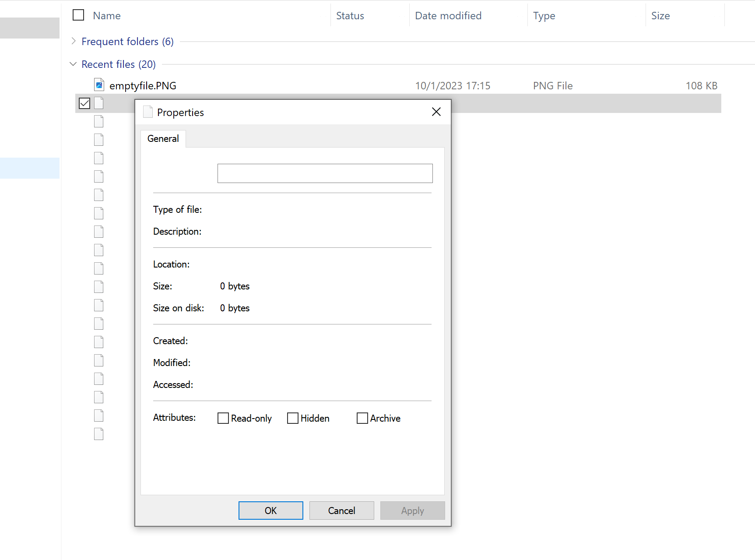Click the emptyfile.PNG thumbnail icon
Viewport: 755px width, 560px height.
click(99, 84)
